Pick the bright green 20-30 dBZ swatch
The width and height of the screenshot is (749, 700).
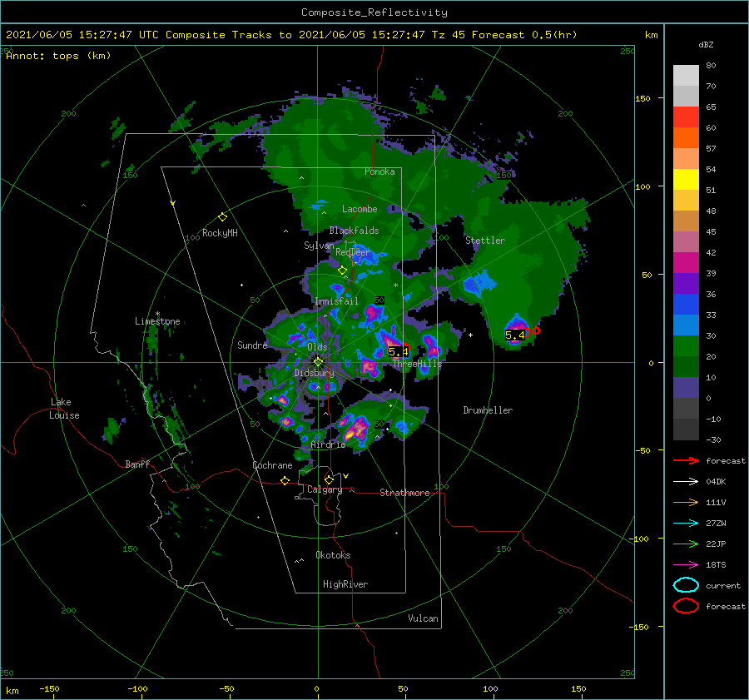[686, 346]
